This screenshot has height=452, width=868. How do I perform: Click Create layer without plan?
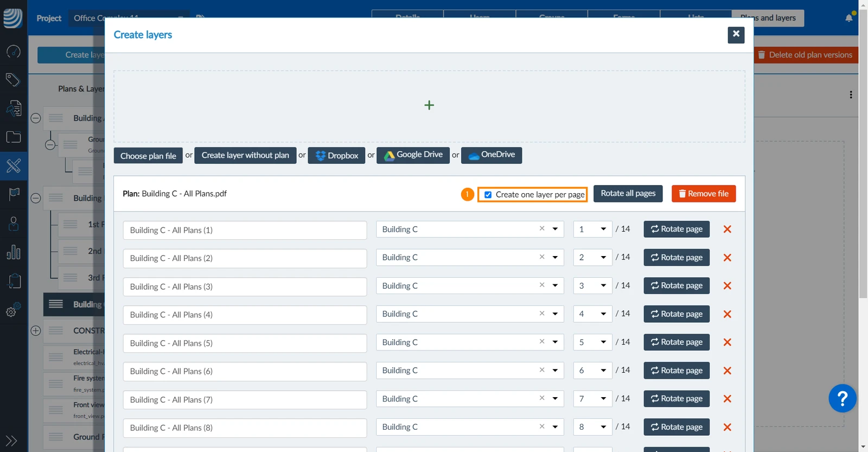pyautogui.click(x=245, y=155)
